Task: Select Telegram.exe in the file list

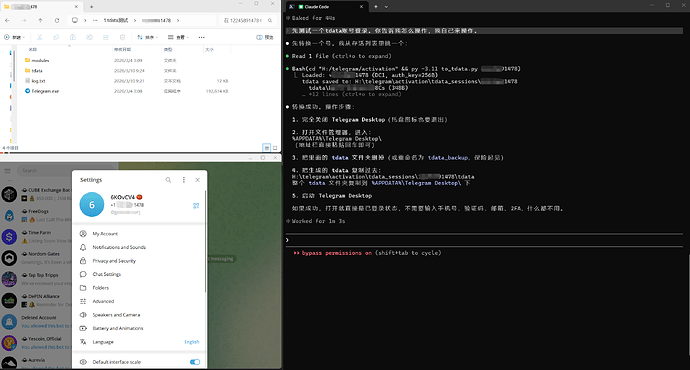Action: click(45, 91)
